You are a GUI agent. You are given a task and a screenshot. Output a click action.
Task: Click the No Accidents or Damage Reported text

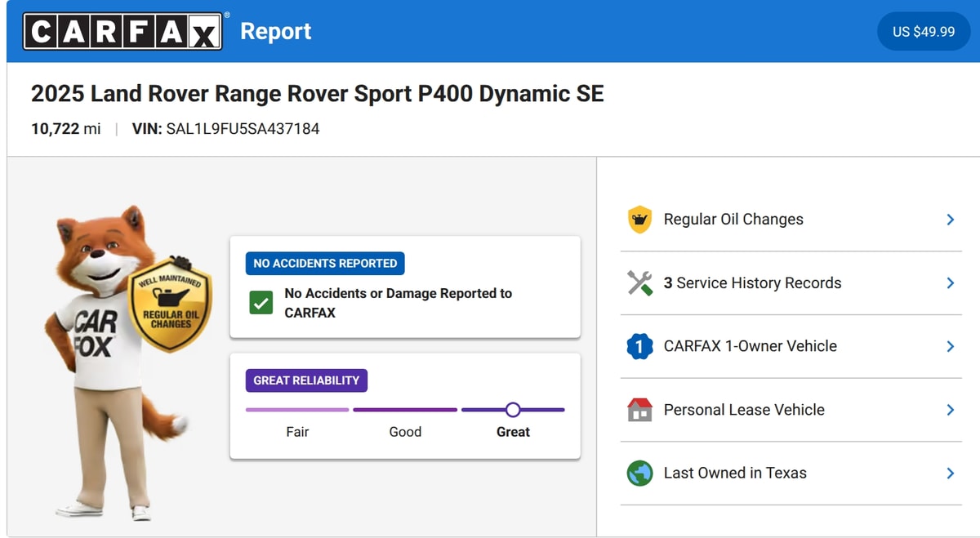(x=399, y=303)
